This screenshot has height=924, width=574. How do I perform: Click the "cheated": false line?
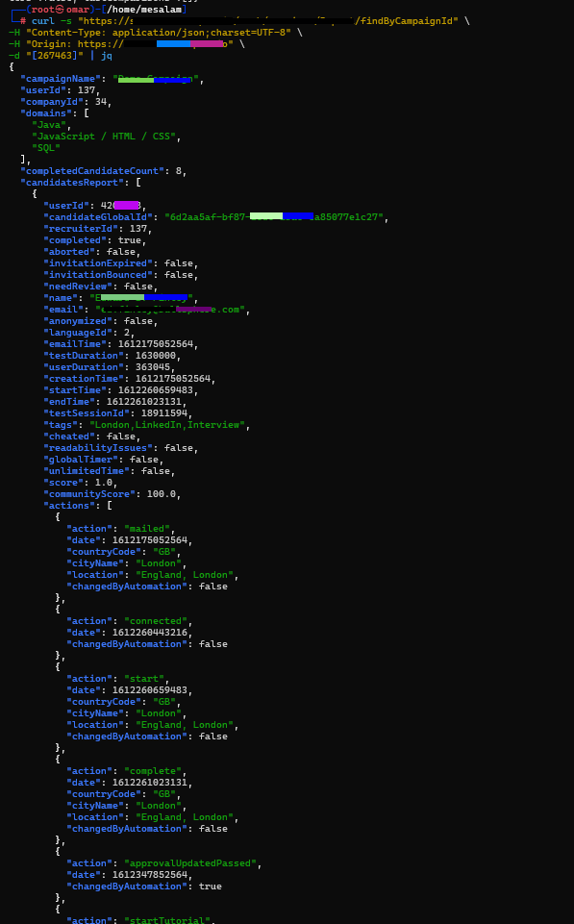pyautogui.click(x=92, y=437)
